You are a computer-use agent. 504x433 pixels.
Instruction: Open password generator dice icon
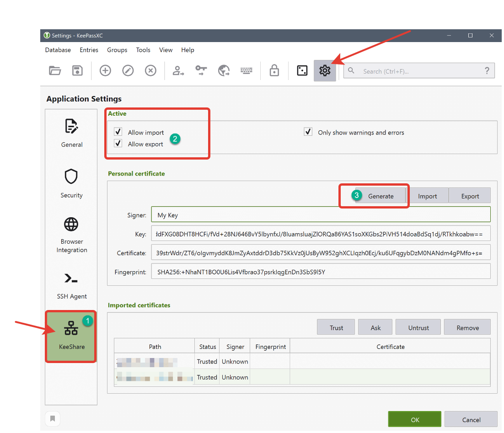pyautogui.click(x=302, y=70)
